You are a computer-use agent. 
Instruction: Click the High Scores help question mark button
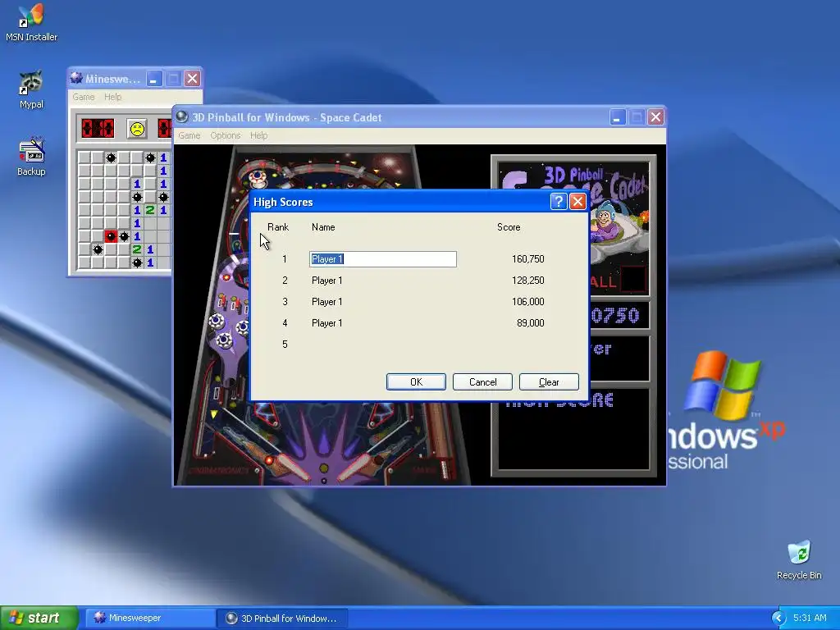(x=558, y=202)
